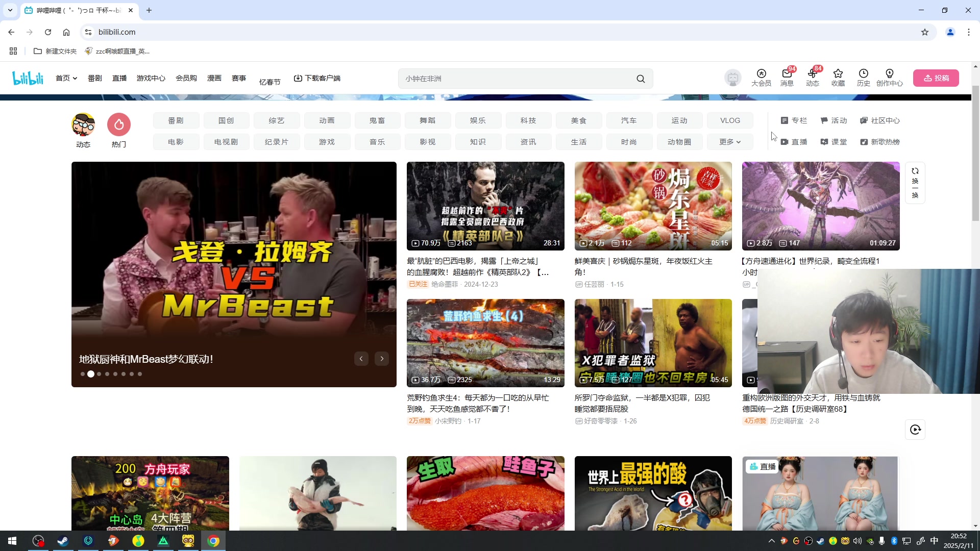Open 专栏 column link
The height and width of the screenshot is (551, 980).
pos(794,120)
